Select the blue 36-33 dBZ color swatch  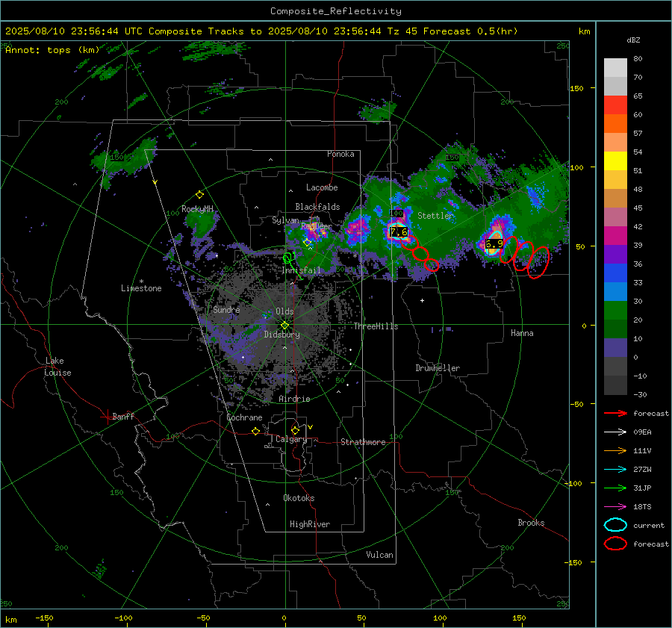[x=615, y=273]
